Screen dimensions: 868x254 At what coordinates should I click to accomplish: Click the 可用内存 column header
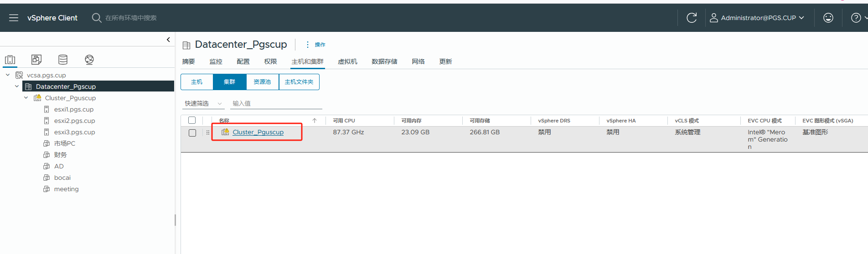pyautogui.click(x=411, y=121)
